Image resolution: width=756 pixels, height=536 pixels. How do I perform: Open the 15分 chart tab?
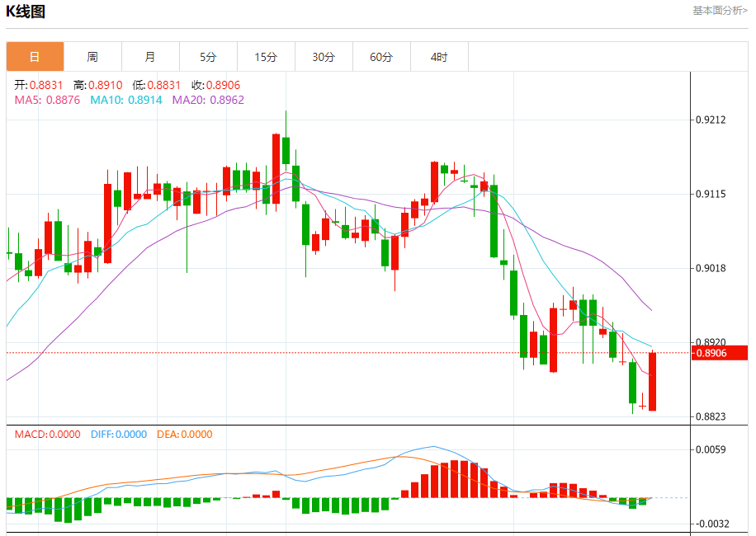266,57
